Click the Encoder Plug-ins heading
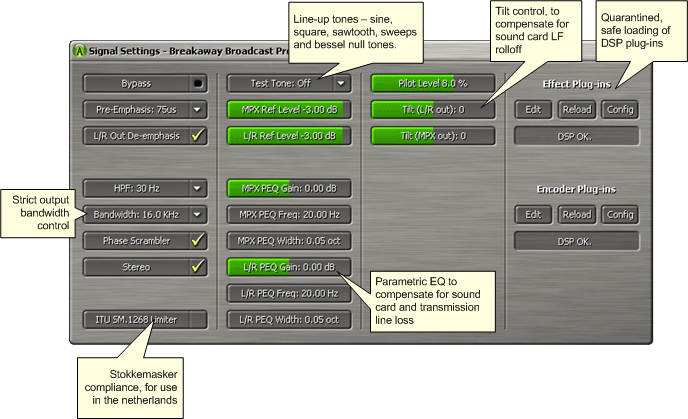Screen dimensions: 688x419 pos(576,189)
